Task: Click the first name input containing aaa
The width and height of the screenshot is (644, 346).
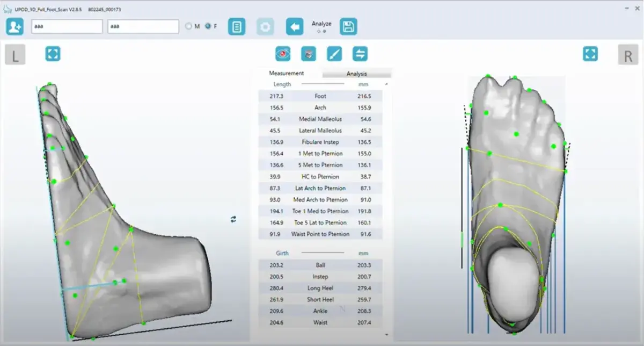Action: [x=67, y=25]
